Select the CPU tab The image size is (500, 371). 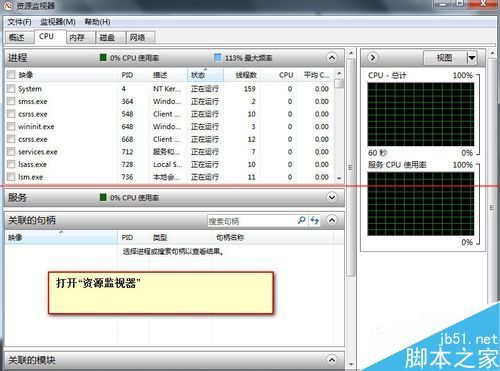tap(49, 36)
